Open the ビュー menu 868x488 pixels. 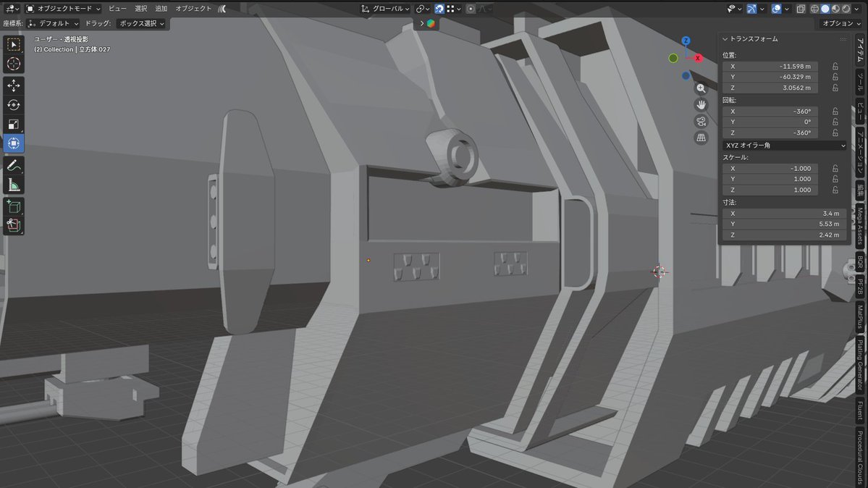tap(117, 8)
